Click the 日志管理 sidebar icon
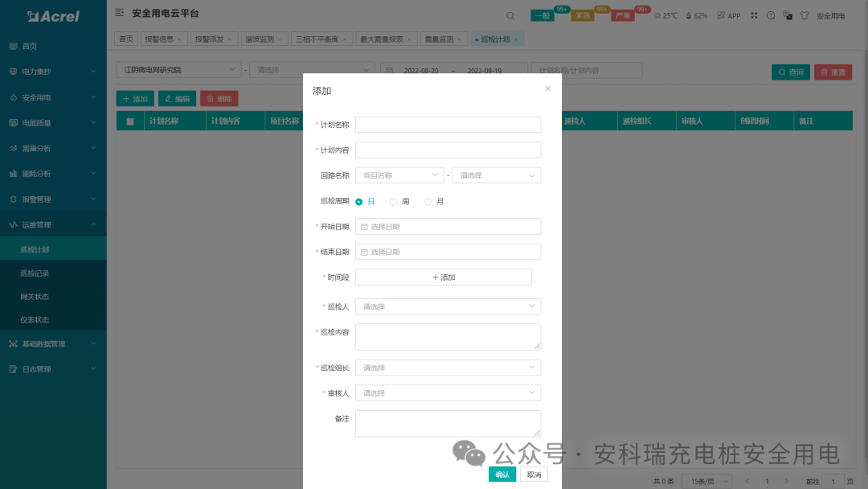868x489 pixels. tap(14, 369)
